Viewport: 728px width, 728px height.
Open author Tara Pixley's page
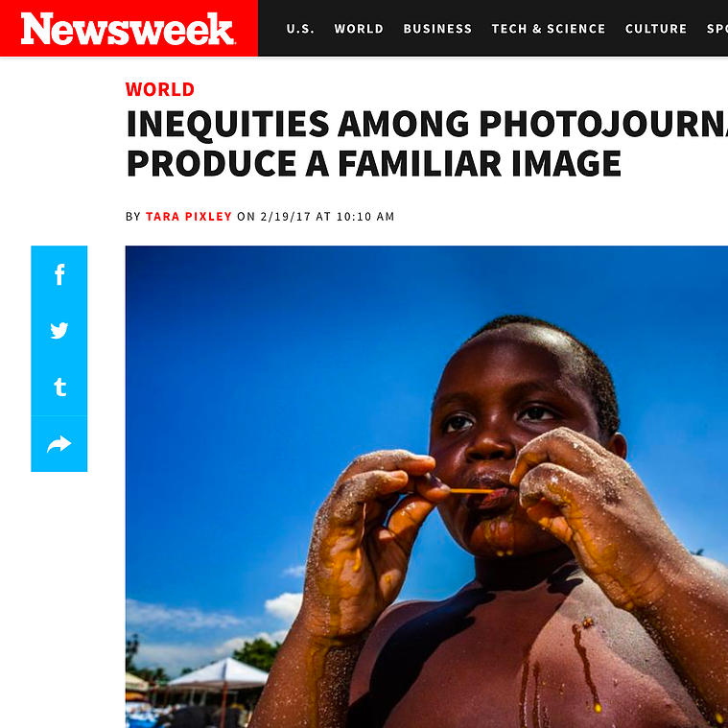coord(189,217)
